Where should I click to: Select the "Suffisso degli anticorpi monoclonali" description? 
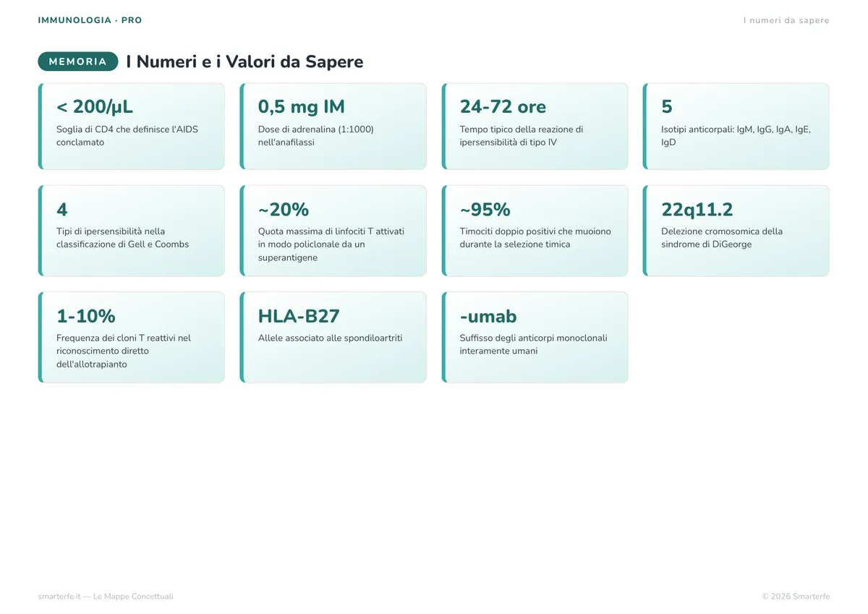coord(534,344)
